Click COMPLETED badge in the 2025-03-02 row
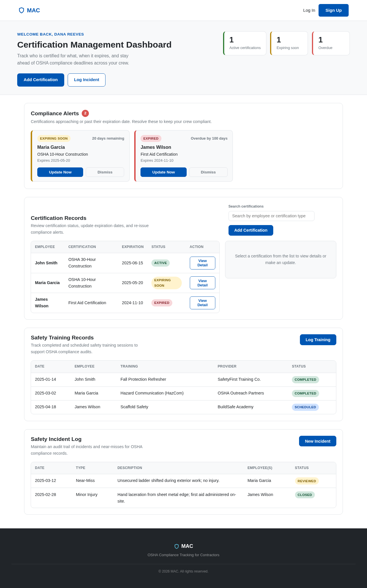This screenshot has height=588, width=367. (x=305, y=393)
